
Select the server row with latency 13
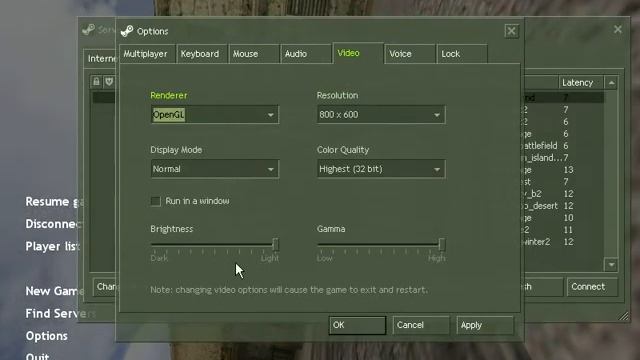[563, 170]
